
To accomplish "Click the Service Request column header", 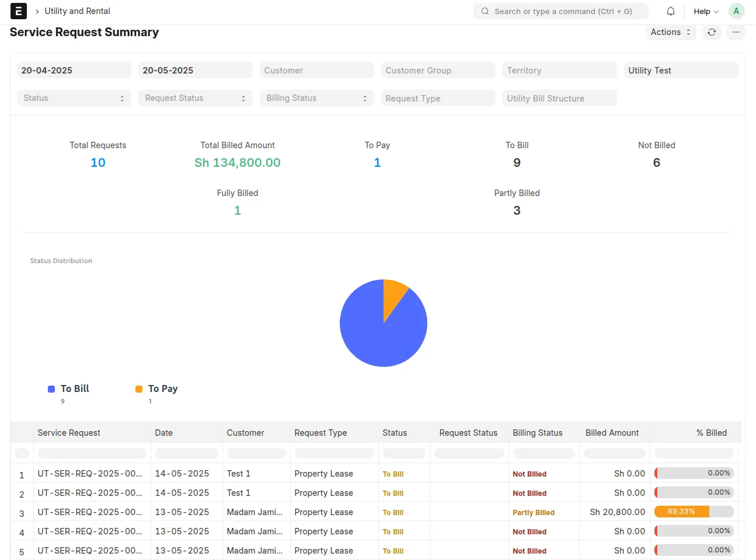I will coord(69,433).
